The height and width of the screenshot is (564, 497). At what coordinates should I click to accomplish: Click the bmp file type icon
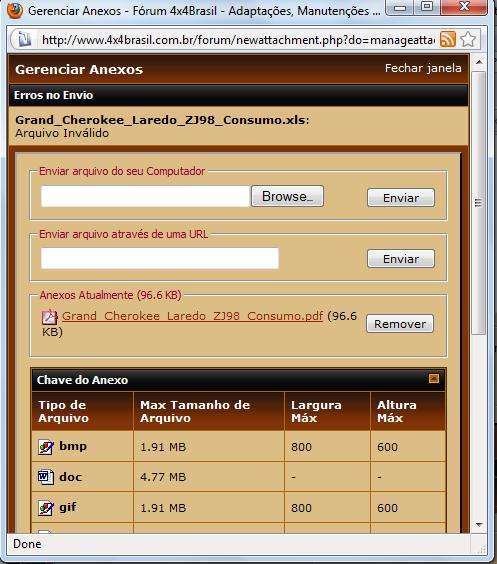click(x=46, y=447)
